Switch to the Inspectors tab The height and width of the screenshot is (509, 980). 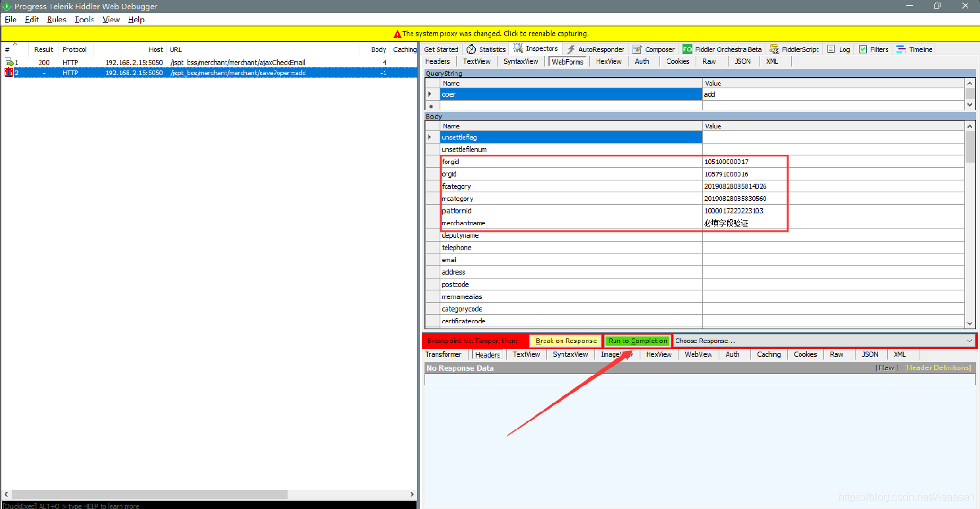coord(536,49)
